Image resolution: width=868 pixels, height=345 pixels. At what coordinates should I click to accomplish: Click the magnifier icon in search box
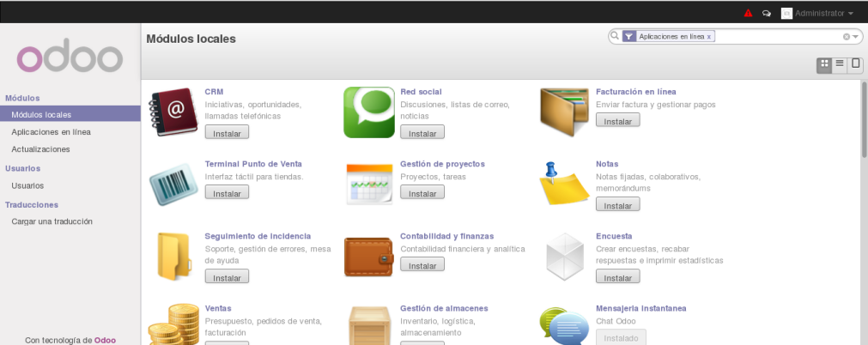tap(615, 36)
